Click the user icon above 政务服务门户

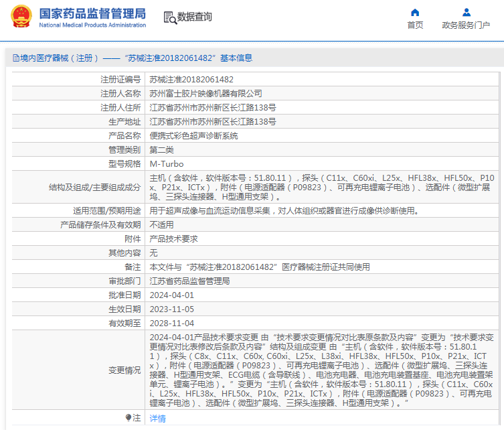[x=466, y=12]
